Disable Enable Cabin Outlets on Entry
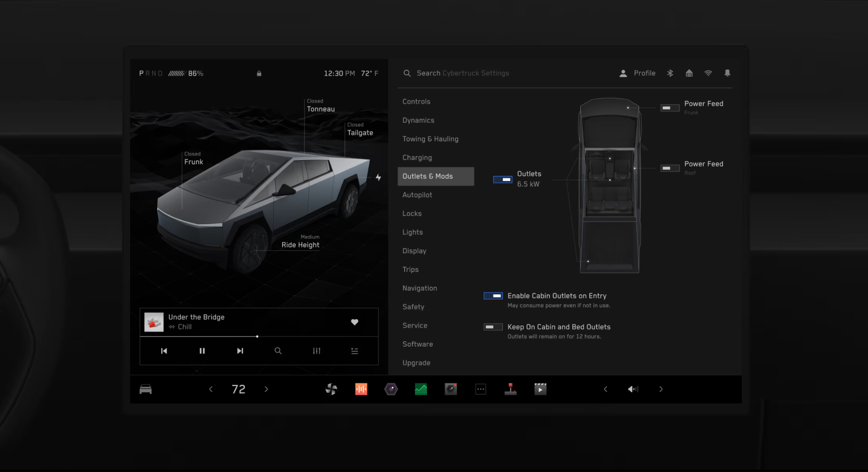 [493, 296]
